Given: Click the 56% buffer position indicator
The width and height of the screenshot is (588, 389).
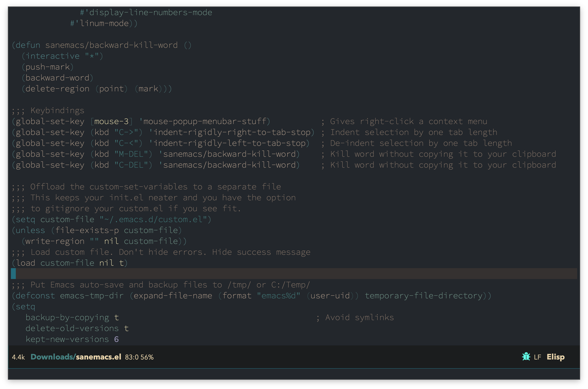Looking at the screenshot, I should coord(147,357).
